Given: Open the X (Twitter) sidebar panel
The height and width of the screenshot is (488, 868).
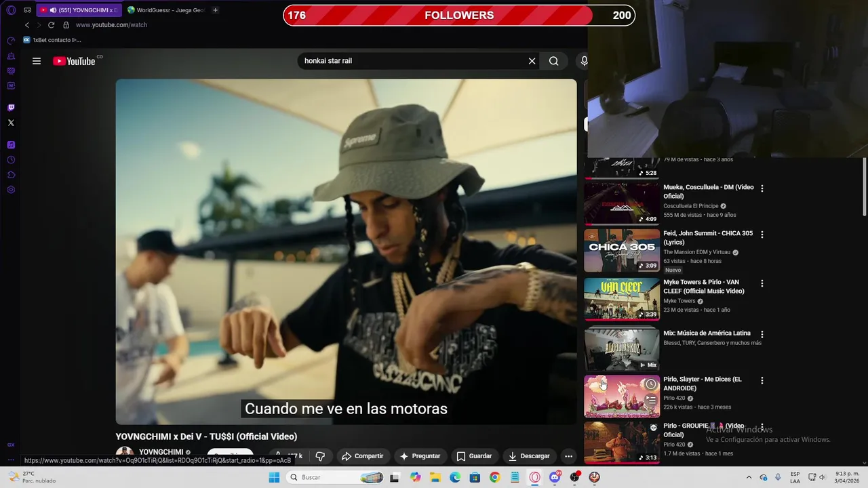Looking at the screenshot, I should (x=11, y=123).
